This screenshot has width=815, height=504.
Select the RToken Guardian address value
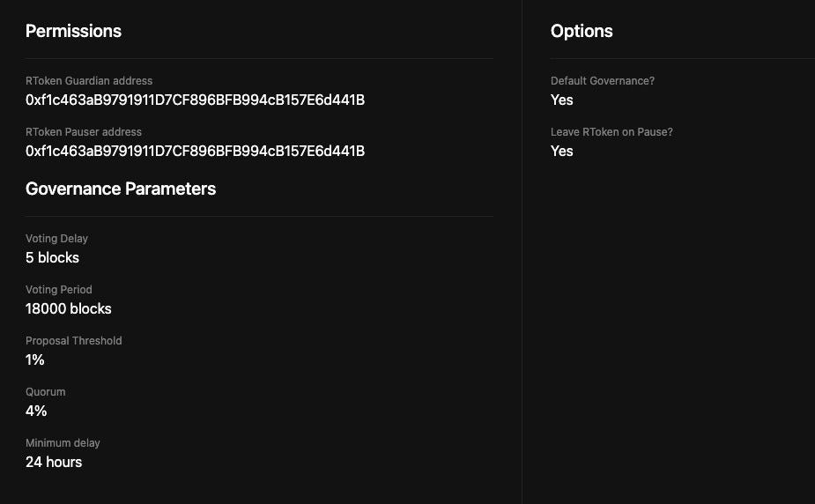[195, 100]
